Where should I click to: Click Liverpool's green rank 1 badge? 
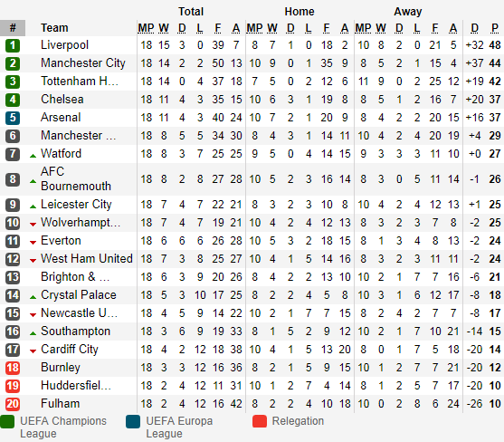click(13, 45)
